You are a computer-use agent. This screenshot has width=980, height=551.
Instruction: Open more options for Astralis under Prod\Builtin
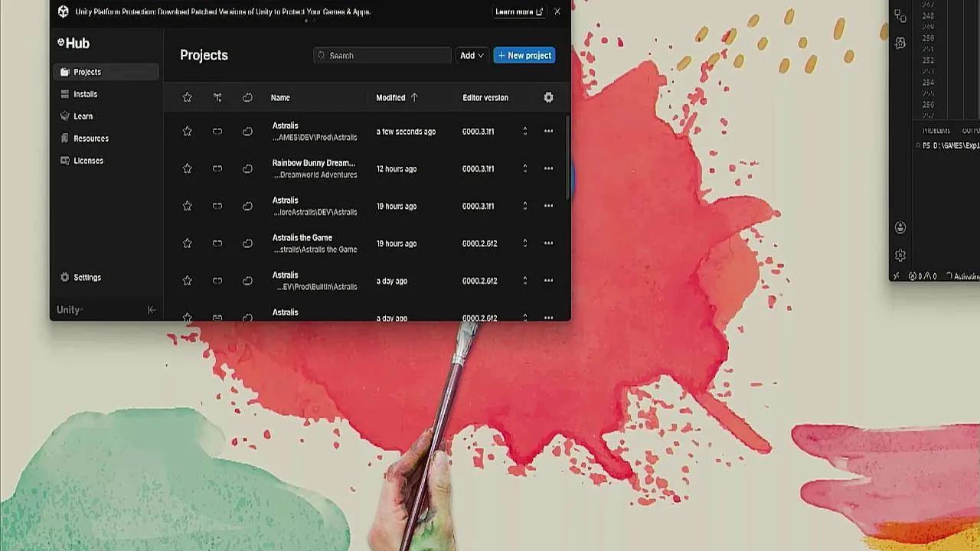pos(548,281)
